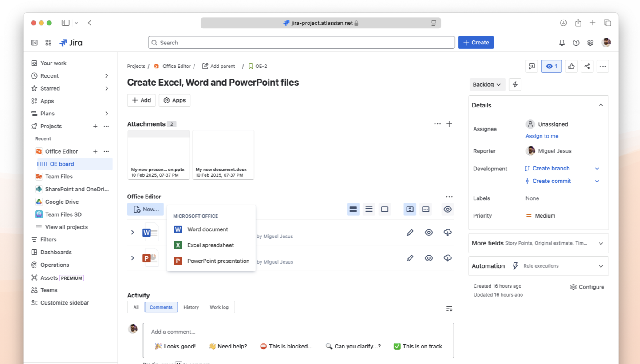640x364 pixels.
Task: Expand Recent in the sidebar
Action: pyautogui.click(x=107, y=76)
